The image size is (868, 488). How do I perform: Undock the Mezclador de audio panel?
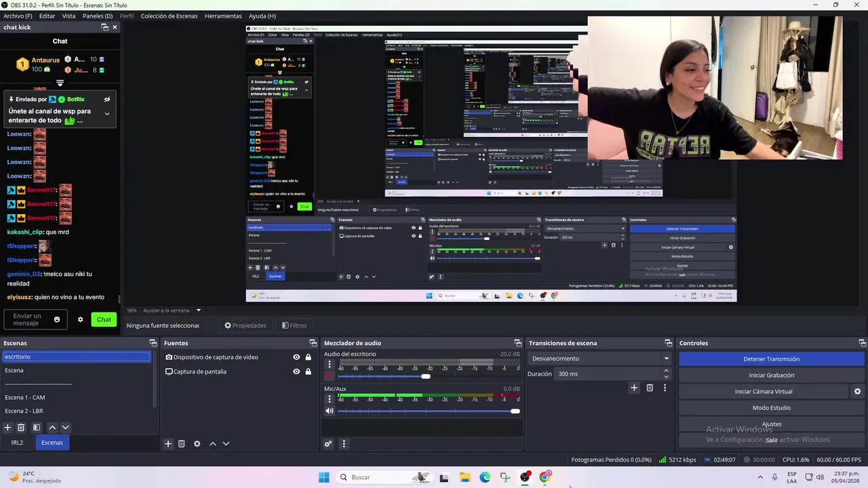point(518,343)
